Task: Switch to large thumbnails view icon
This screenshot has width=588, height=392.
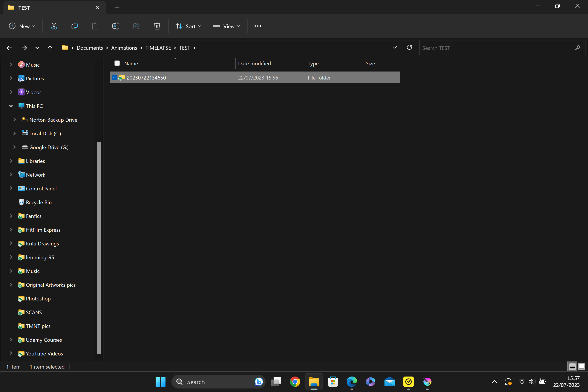Action: point(582,366)
